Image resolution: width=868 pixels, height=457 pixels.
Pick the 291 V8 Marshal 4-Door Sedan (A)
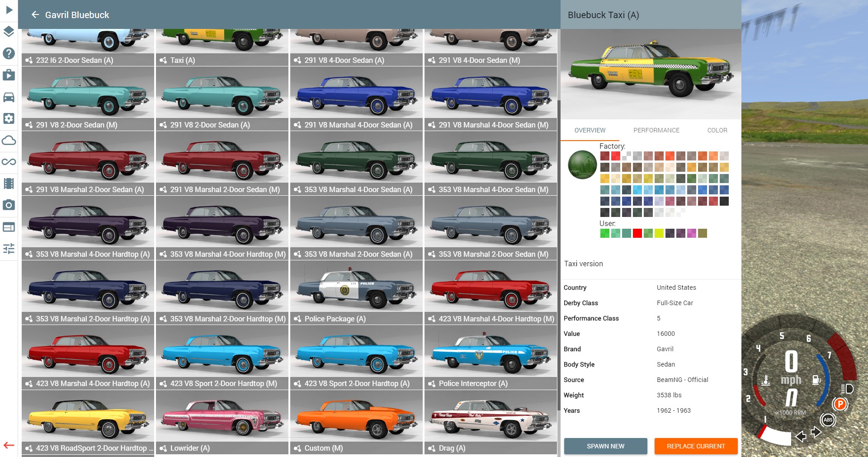(x=356, y=99)
